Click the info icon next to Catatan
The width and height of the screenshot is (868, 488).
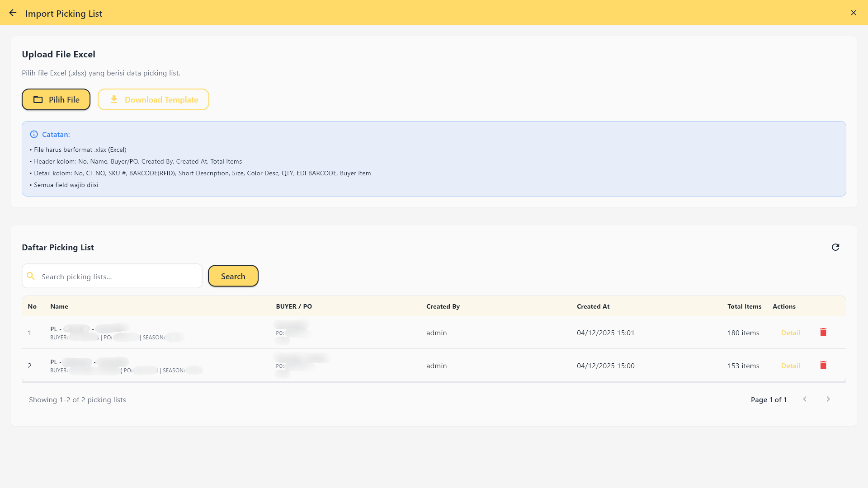pos(34,134)
